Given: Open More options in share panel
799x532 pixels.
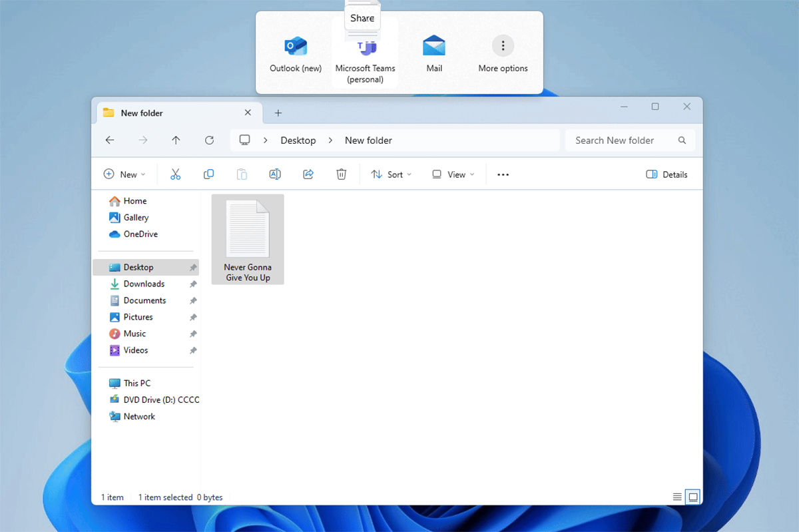Looking at the screenshot, I should [x=503, y=55].
